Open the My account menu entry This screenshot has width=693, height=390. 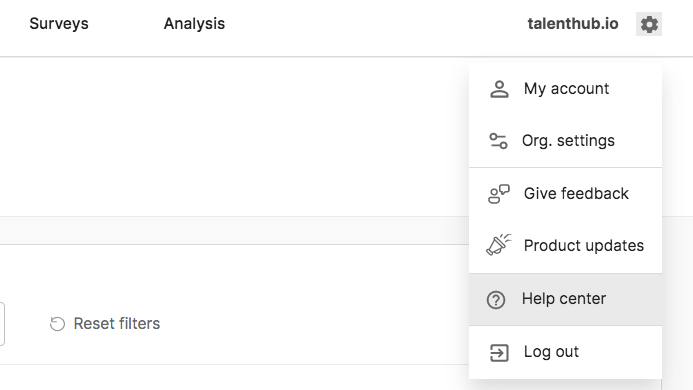(x=565, y=89)
